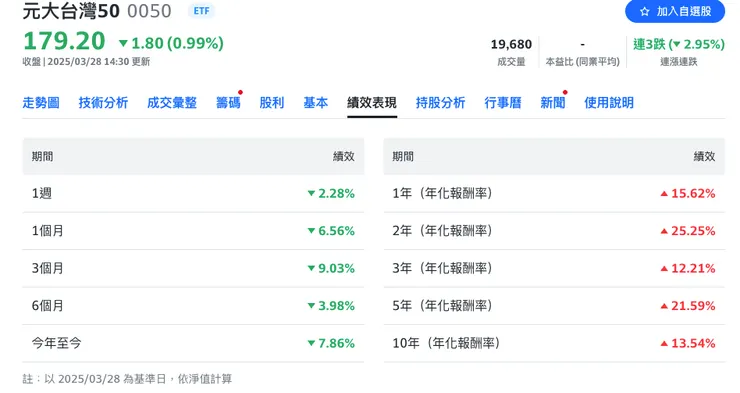
Task: Select the 績效表現 tab
Action: click(372, 102)
